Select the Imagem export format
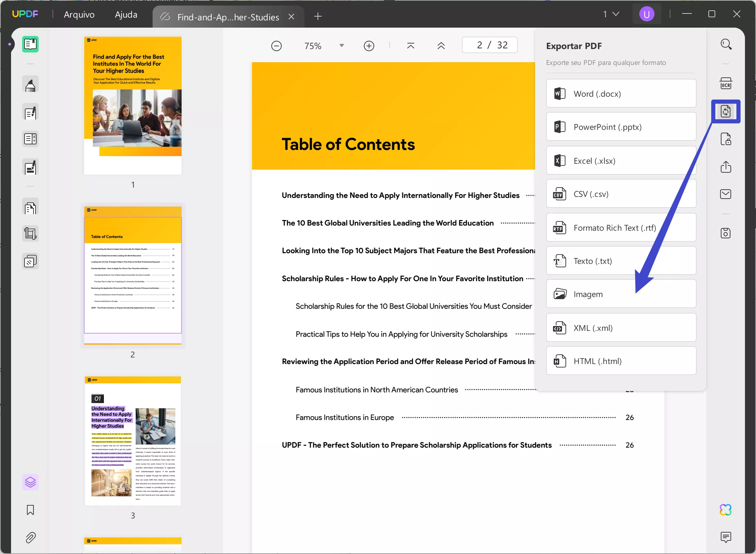 pyautogui.click(x=621, y=294)
